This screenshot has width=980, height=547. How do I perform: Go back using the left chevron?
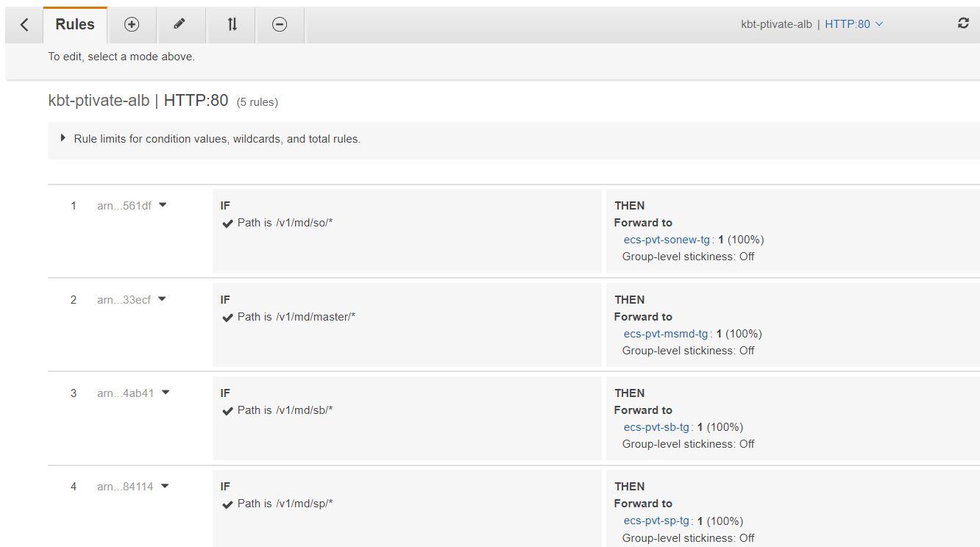pyautogui.click(x=24, y=24)
